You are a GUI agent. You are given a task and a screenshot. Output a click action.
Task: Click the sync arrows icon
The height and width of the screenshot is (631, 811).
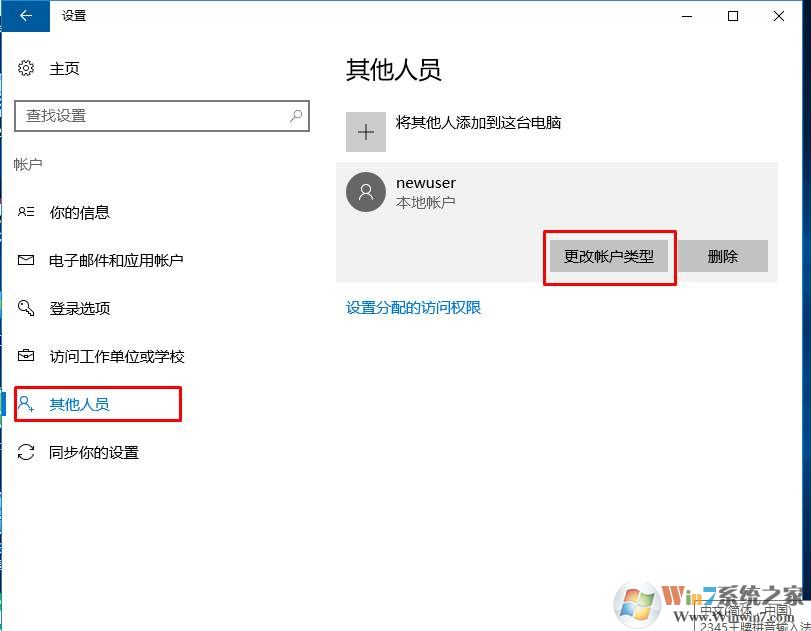pos(26,452)
